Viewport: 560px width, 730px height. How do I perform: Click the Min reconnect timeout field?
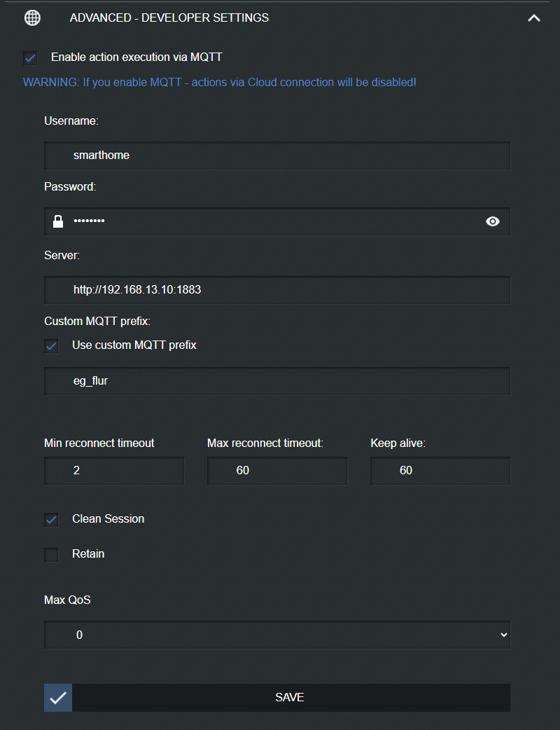(x=114, y=471)
